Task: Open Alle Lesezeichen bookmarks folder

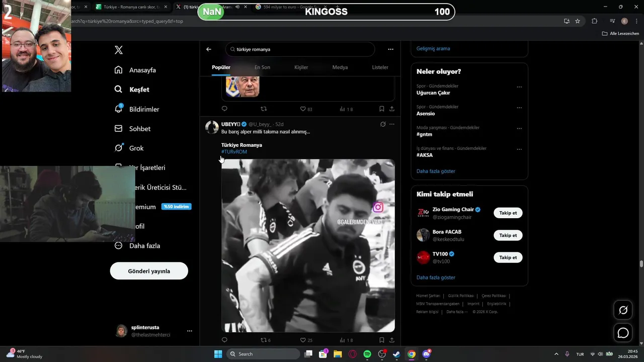Action: click(620, 33)
